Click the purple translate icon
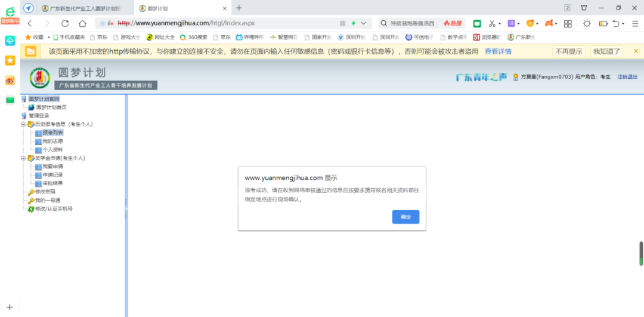The width and height of the screenshot is (644, 317). coord(511,23)
